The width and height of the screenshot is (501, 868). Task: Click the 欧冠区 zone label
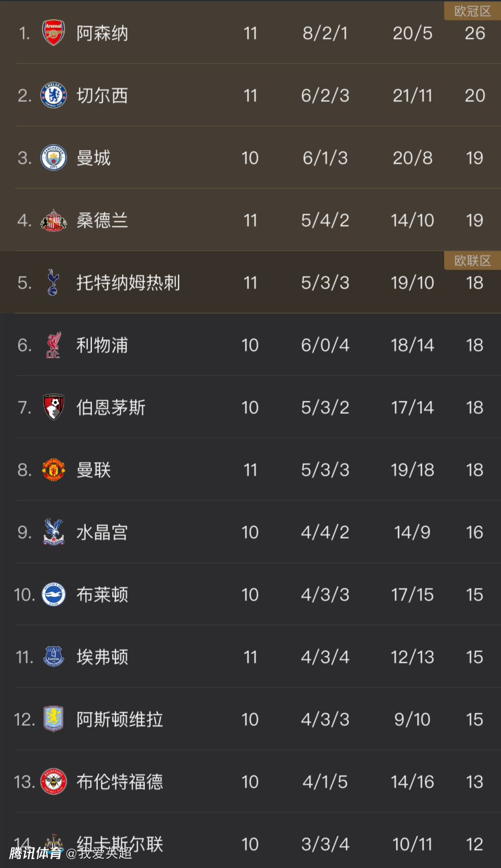[x=472, y=11]
